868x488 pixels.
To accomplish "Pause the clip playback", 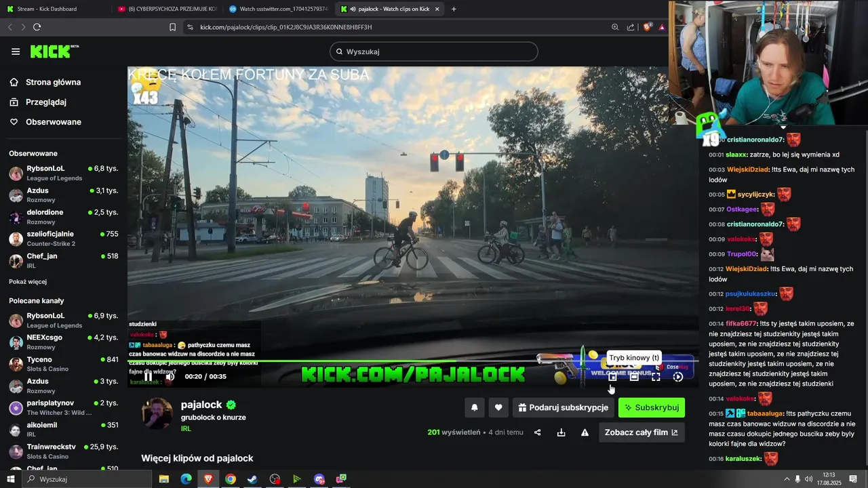I will tap(148, 376).
